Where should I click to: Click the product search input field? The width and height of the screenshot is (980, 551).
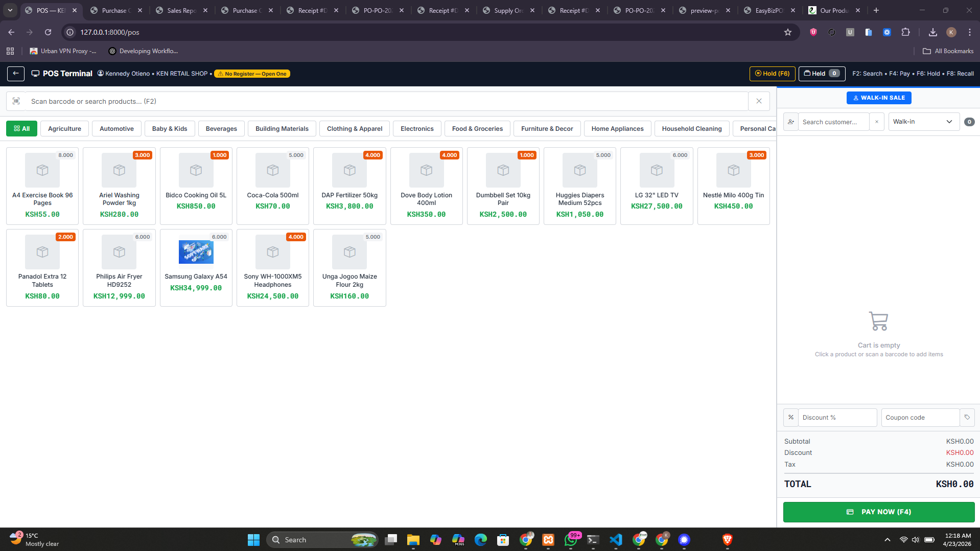387,101
